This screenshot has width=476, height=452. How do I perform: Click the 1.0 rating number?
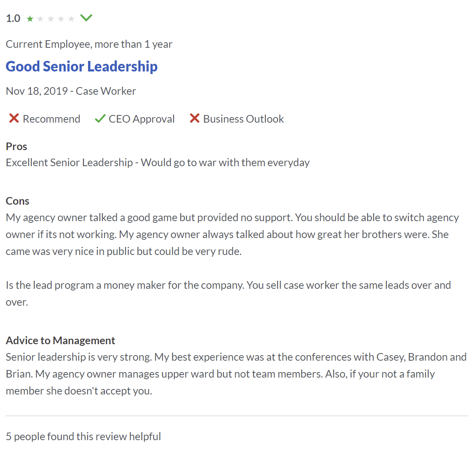[13, 18]
